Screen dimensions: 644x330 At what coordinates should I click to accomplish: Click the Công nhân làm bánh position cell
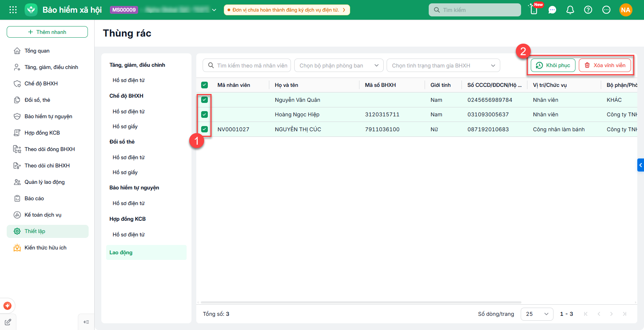[559, 129]
